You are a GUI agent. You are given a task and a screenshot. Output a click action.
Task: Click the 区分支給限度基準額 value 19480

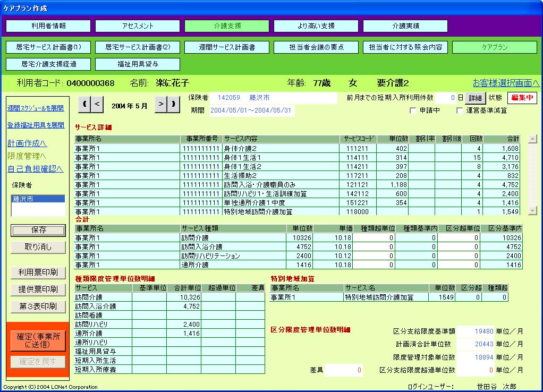[476, 331]
